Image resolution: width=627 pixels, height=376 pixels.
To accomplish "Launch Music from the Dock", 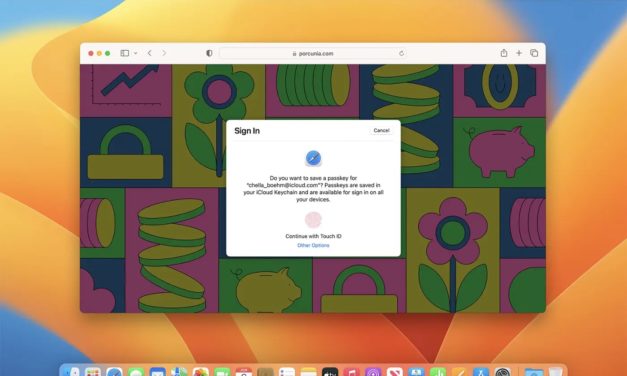I will coord(351,372).
